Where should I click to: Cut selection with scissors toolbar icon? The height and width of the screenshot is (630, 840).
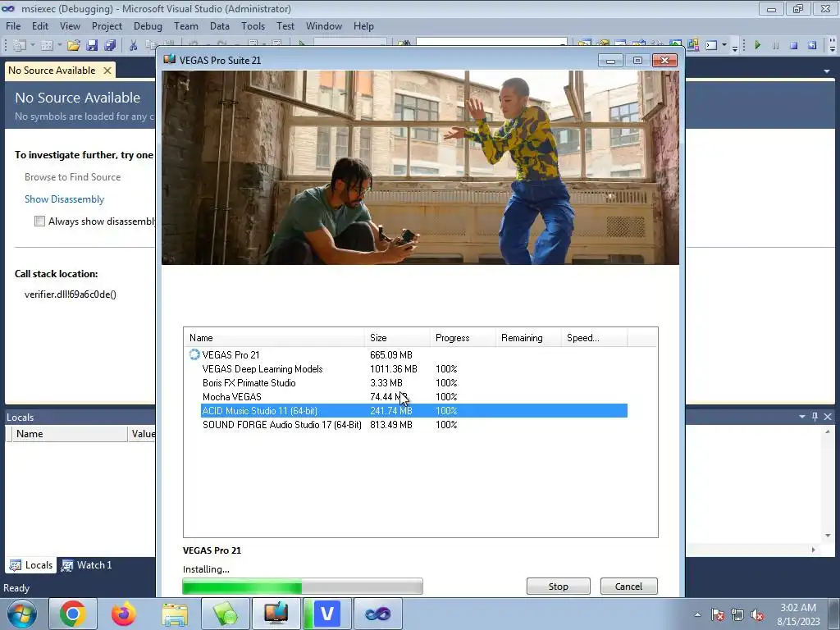click(x=134, y=46)
